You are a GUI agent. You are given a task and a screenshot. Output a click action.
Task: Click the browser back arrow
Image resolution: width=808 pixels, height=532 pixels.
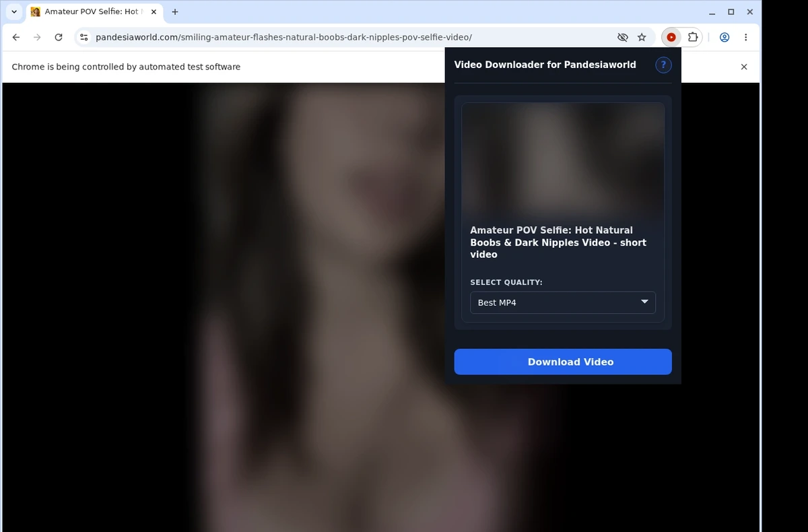click(16, 38)
